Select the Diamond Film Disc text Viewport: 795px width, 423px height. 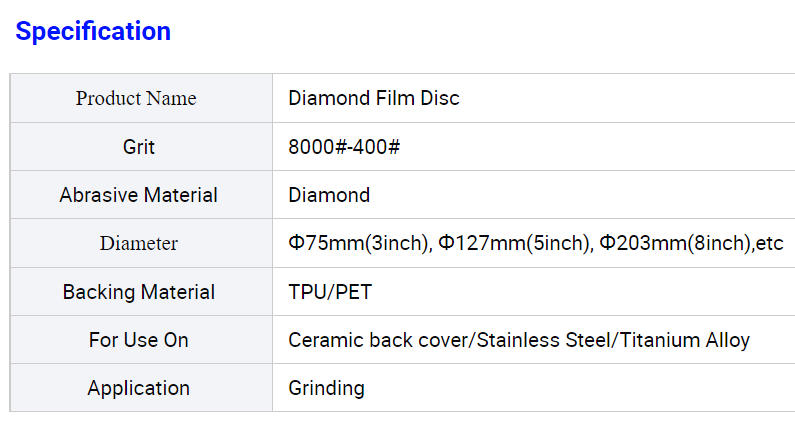coord(373,99)
